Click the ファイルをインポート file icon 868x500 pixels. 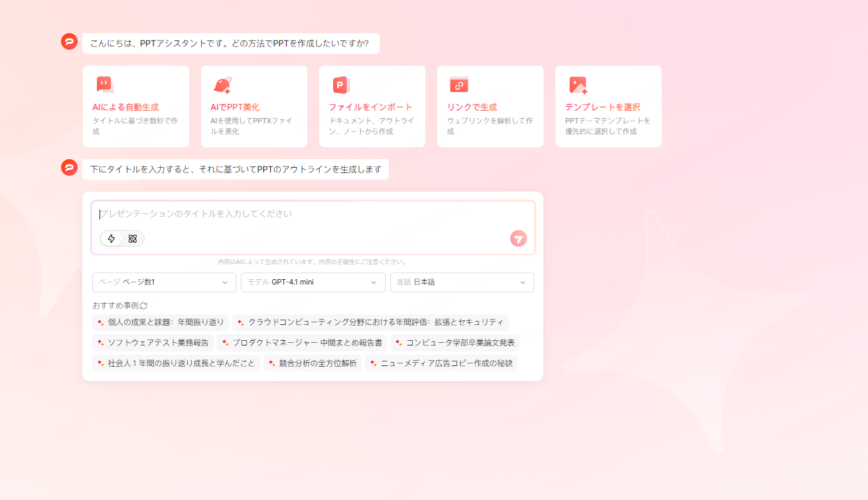(340, 85)
